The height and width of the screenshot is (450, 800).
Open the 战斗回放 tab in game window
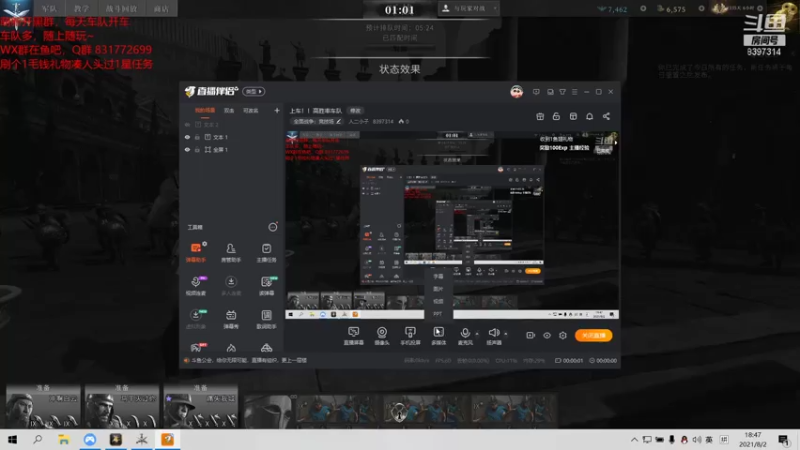pyautogui.click(x=121, y=8)
